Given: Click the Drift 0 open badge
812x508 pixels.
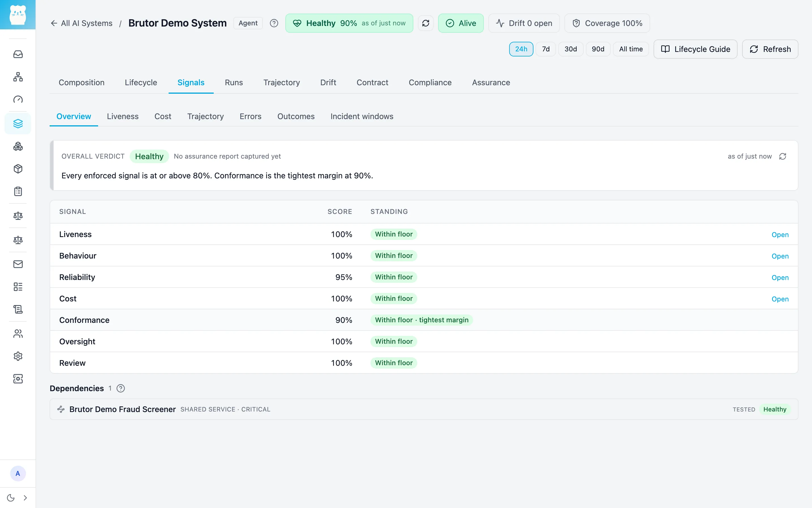Looking at the screenshot, I should (x=524, y=23).
